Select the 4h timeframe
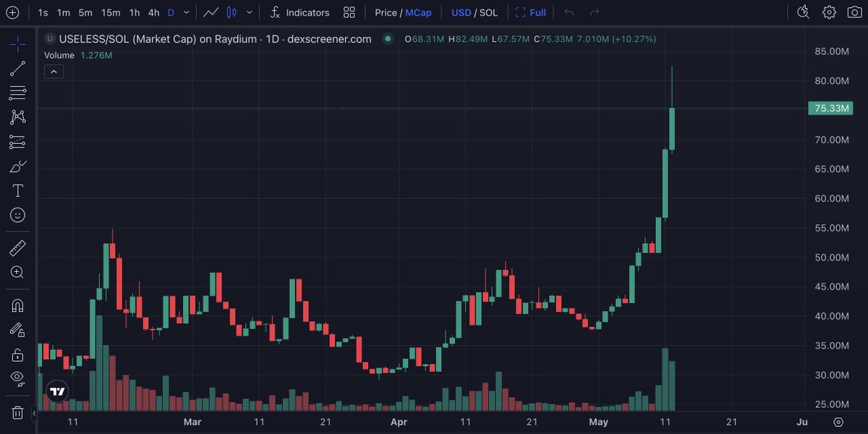 153,13
